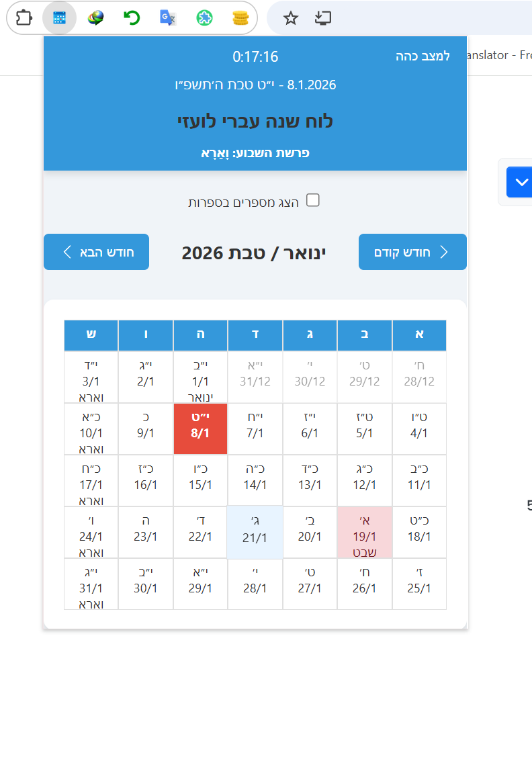Screen dimensions: 532x761
Task: Click the month title ינואר / טבת 2026
Action: click(254, 253)
